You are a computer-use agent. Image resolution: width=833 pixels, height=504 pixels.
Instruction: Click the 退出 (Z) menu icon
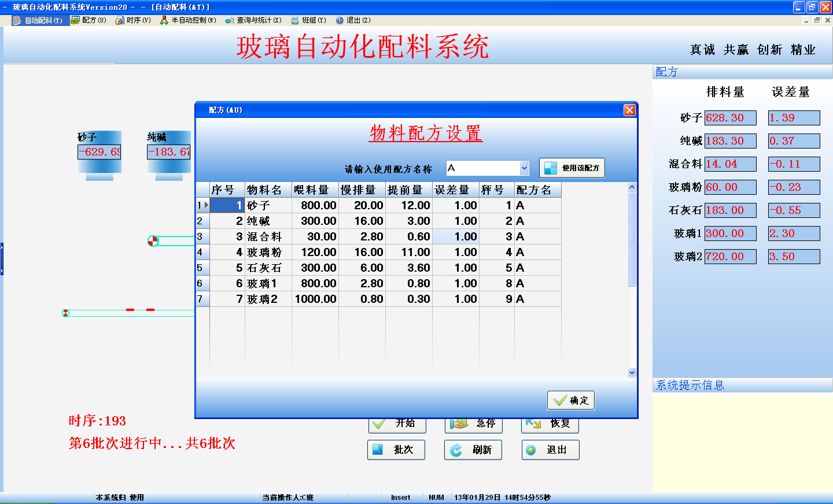tap(340, 20)
